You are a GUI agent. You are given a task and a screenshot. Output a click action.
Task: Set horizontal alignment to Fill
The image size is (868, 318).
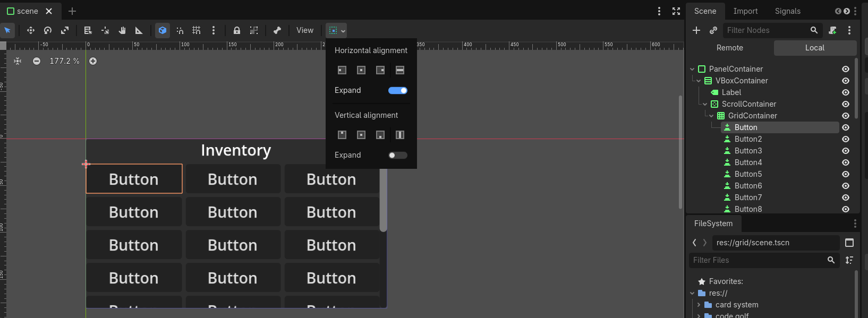(x=400, y=70)
